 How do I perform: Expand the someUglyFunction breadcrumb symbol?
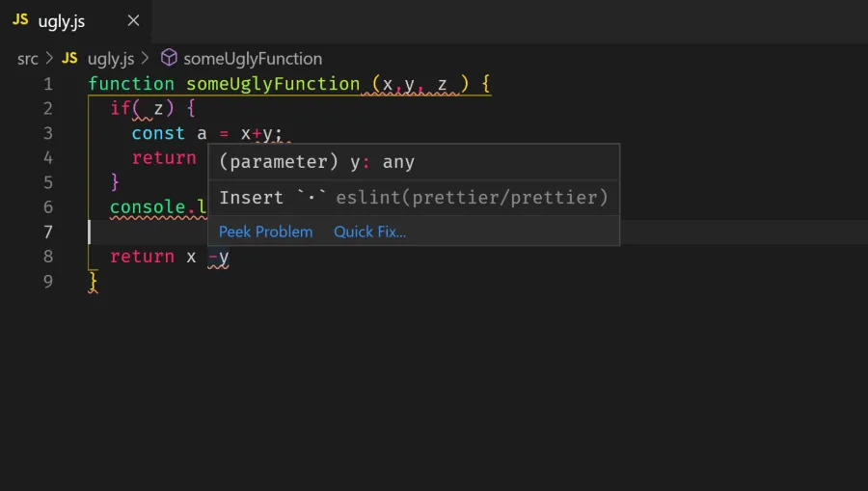click(x=253, y=59)
